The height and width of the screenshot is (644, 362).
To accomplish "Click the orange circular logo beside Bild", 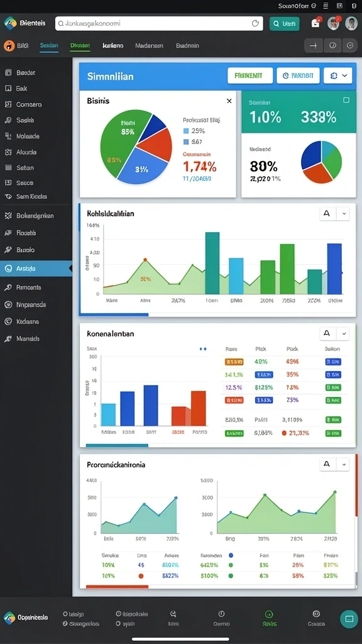I will 9,45.
